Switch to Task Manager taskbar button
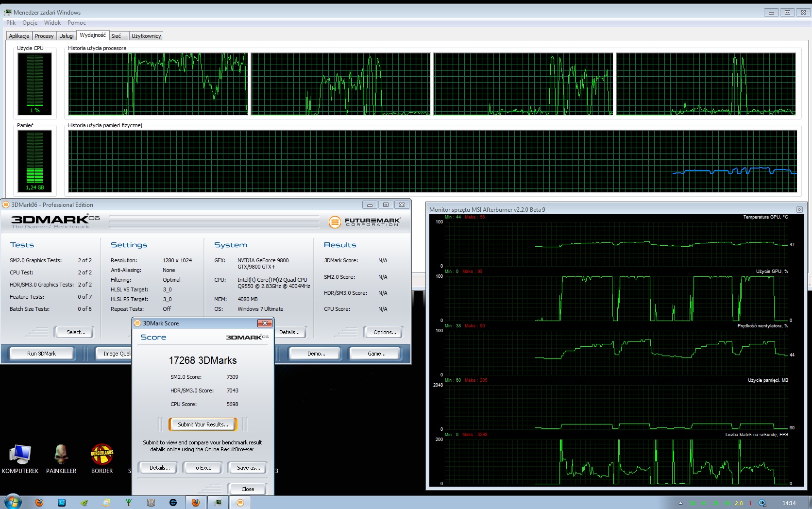The image size is (812, 509). [x=218, y=503]
